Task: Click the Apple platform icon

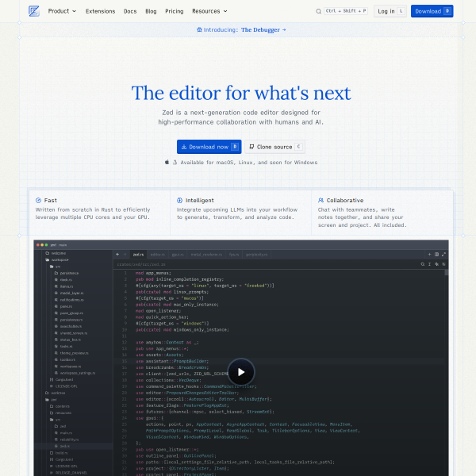Action: [x=167, y=162]
